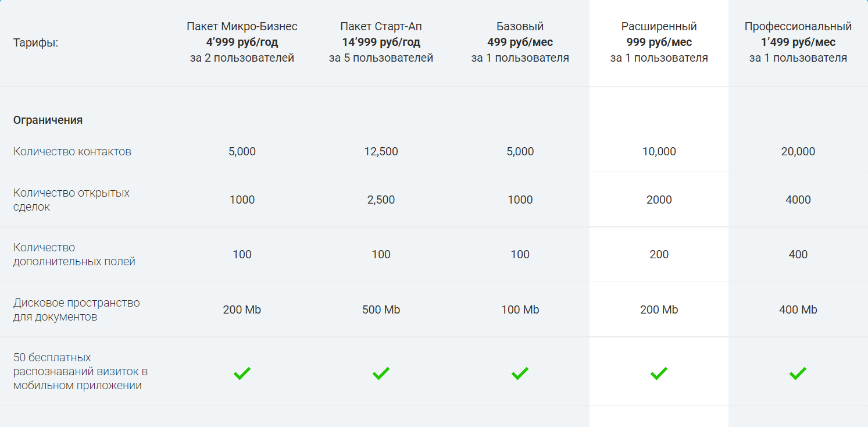Viewport: 868px width, 427px height.
Task: Click the Количество открытых сделок label
Action: (71, 200)
